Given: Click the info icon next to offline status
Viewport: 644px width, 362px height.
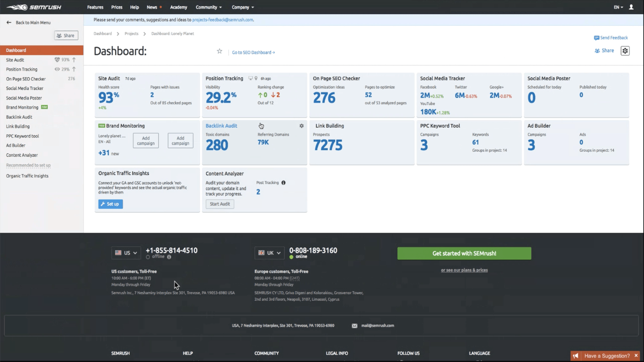Looking at the screenshot, I should [x=169, y=257].
